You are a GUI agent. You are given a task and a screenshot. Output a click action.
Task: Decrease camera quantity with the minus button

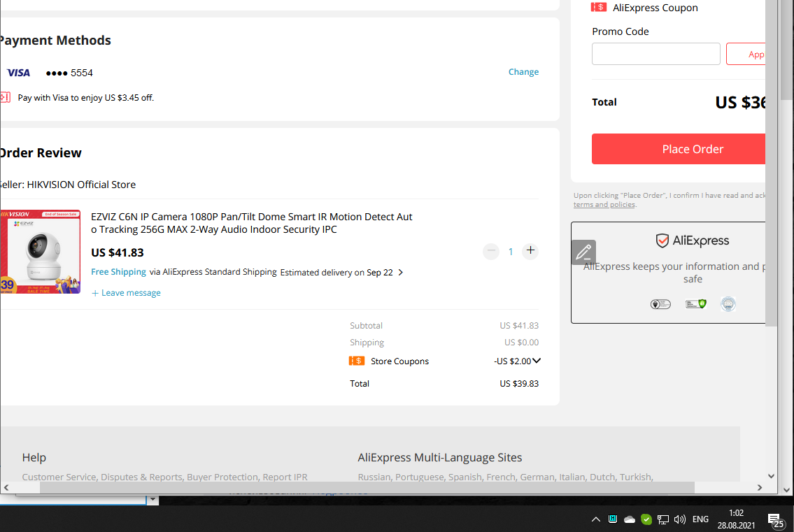490,251
